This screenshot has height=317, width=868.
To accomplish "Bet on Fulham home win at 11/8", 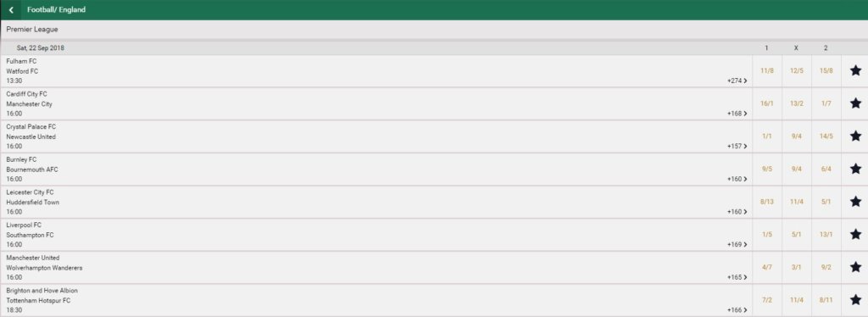I will [766, 71].
